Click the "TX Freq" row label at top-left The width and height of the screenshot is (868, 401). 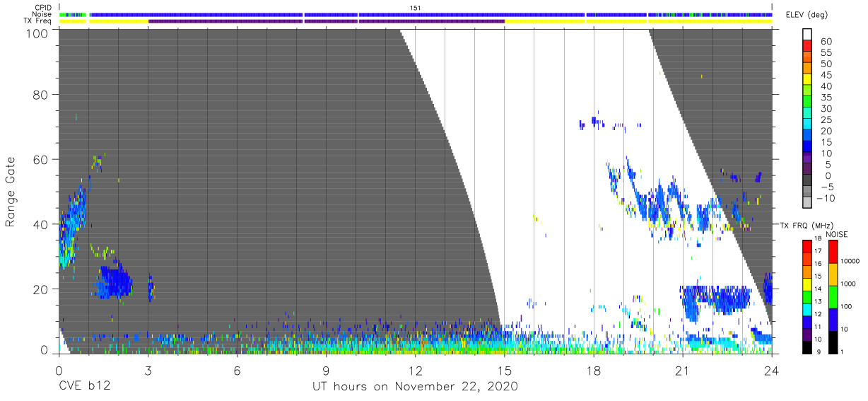[37, 21]
